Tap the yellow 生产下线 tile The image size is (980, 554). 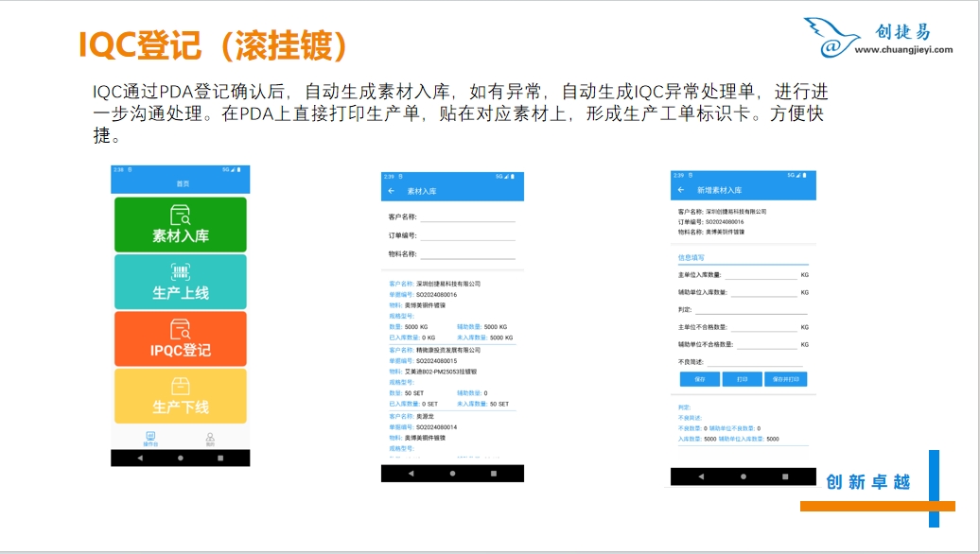click(180, 395)
